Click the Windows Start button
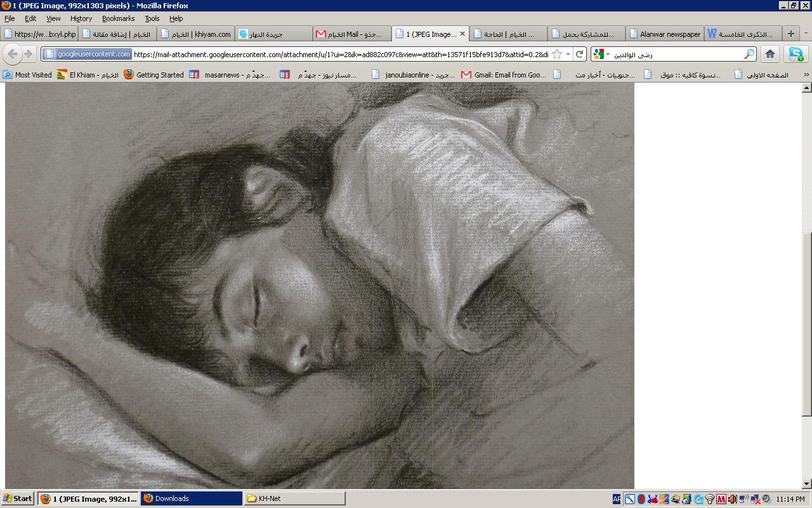The width and height of the screenshot is (812, 508). pos(18,498)
